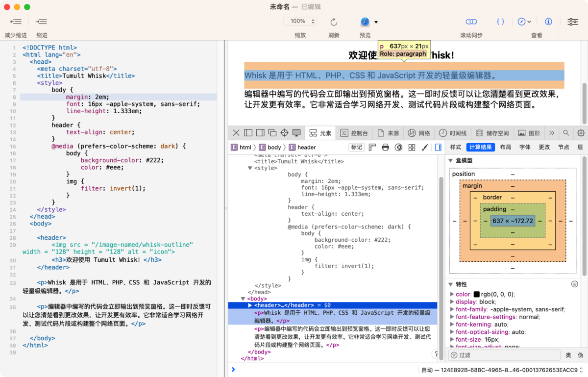588x377 pixels.
Task: Expand the color computed property row
Action: coord(452,295)
